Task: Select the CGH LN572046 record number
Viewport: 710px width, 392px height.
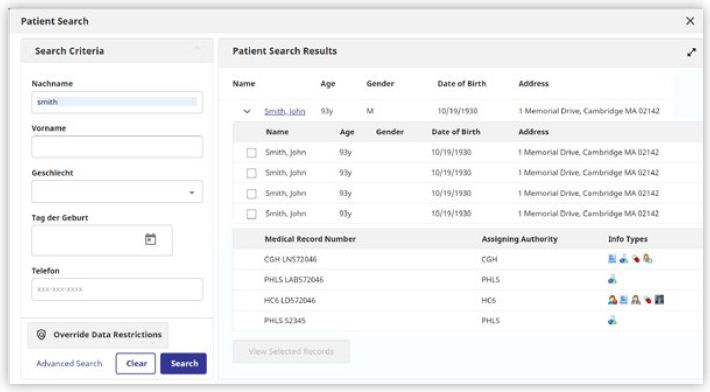Action: [x=290, y=259]
